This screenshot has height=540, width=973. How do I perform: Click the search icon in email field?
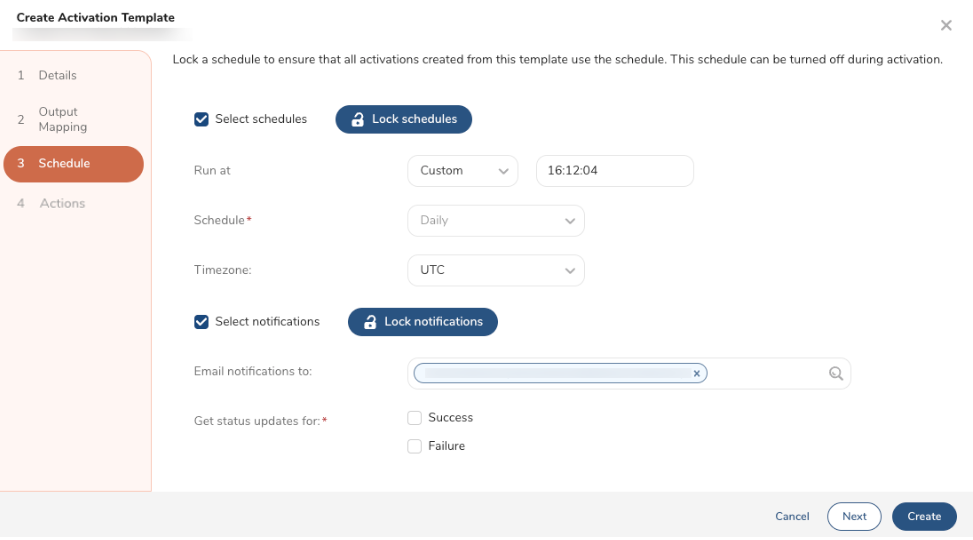click(x=836, y=374)
